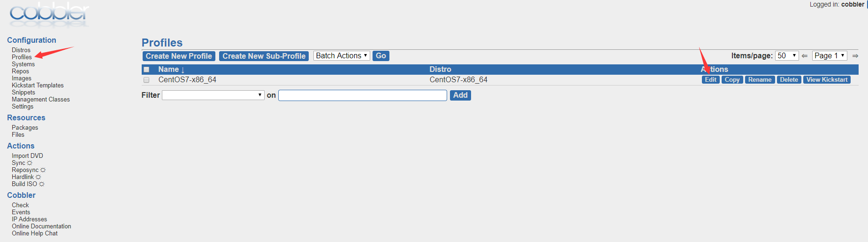The height and width of the screenshot is (242, 868).
Task: Click the filter value text field
Action: pyautogui.click(x=363, y=95)
